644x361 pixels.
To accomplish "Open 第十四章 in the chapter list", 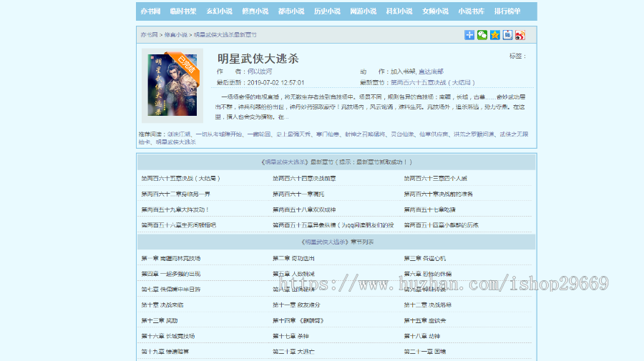I will (298, 321).
